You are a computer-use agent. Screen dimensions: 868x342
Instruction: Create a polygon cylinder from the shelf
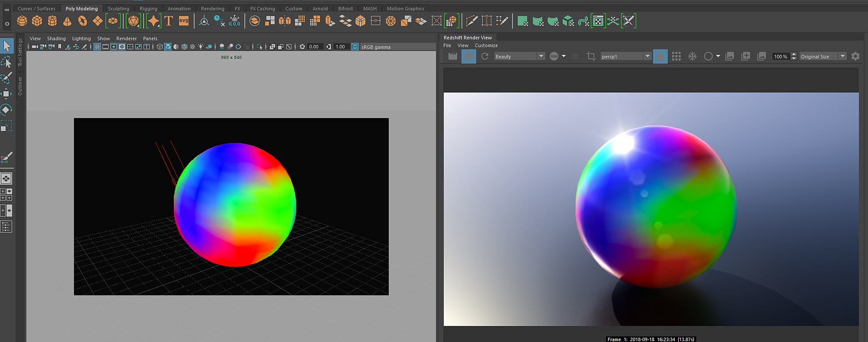tap(52, 21)
